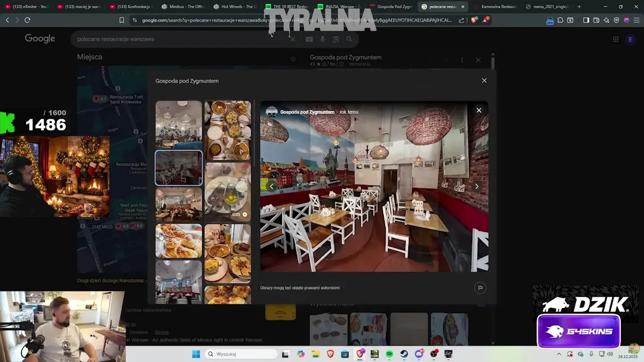Open the thumbnail below the pierogi photo
The image size is (644, 362).
179,282
